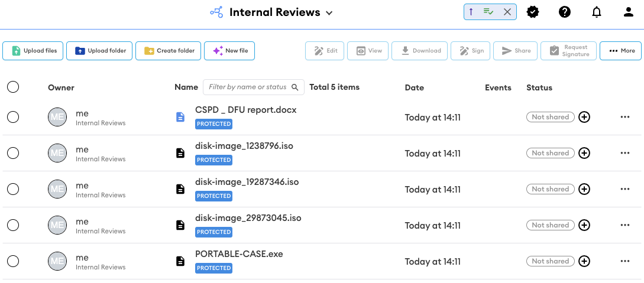This screenshot has height=283, width=644.
Task: Click the docx file icon for CSPD report
Action: 180,118
